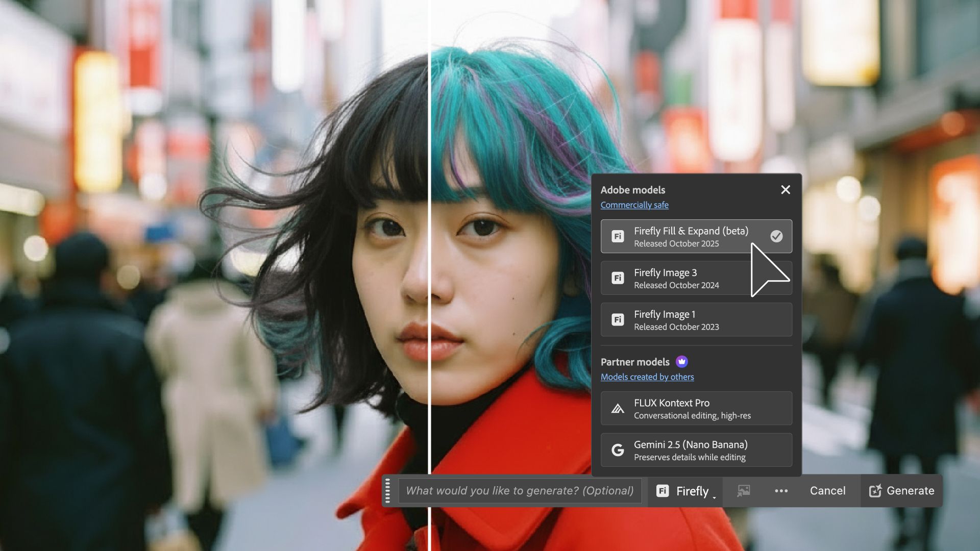
Task: Click the Fi icon next to the Firefly label
Action: point(663,491)
